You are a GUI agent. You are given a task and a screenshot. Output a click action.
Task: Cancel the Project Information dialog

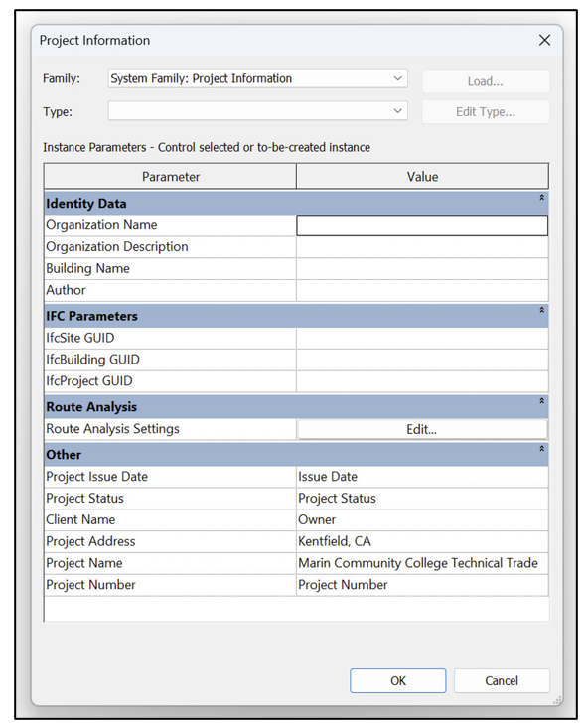pyautogui.click(x=502, y=680)
